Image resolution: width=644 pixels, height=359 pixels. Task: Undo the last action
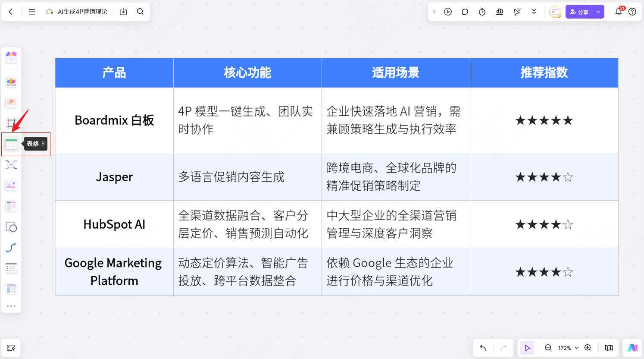tap(483, 348)
